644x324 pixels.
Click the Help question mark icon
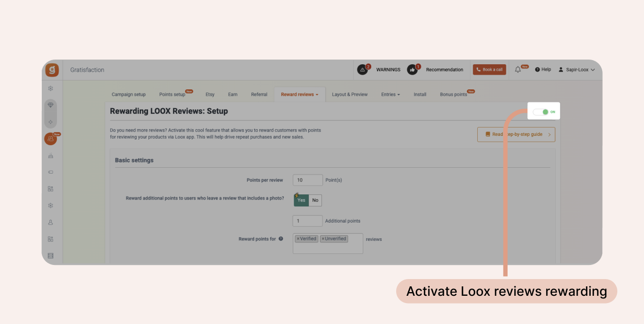537,70
